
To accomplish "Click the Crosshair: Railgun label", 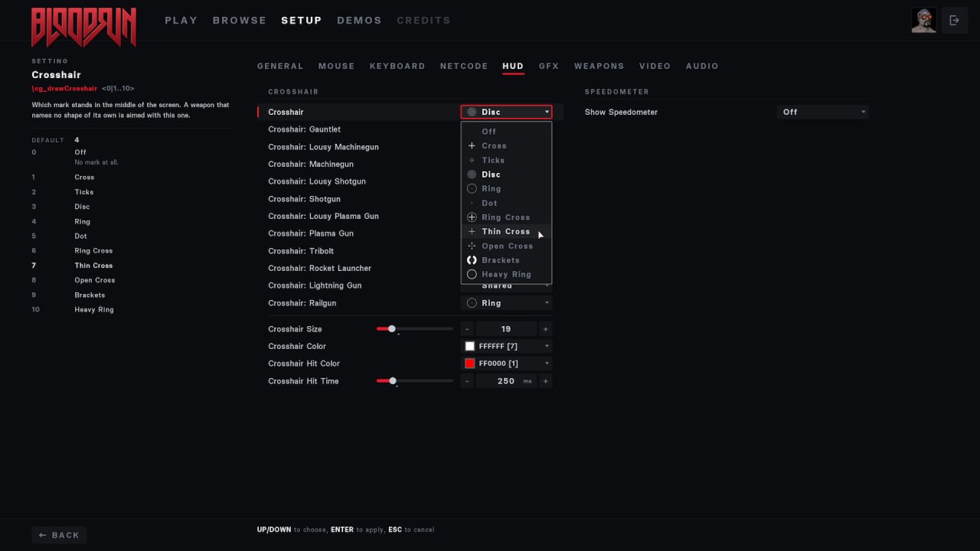I will click(302, 303).
